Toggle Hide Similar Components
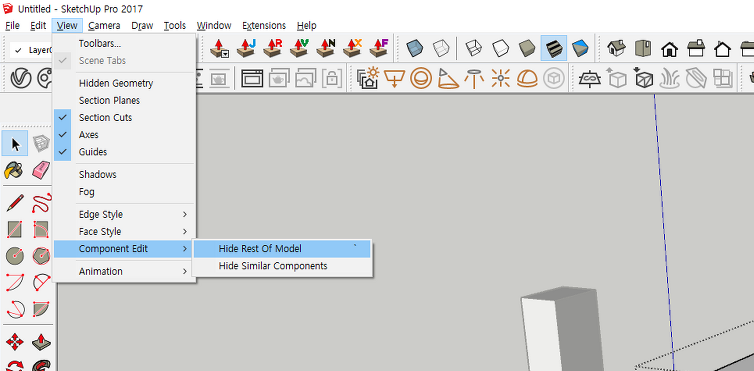This screenshot has height=371, width=754. (282, 266)
